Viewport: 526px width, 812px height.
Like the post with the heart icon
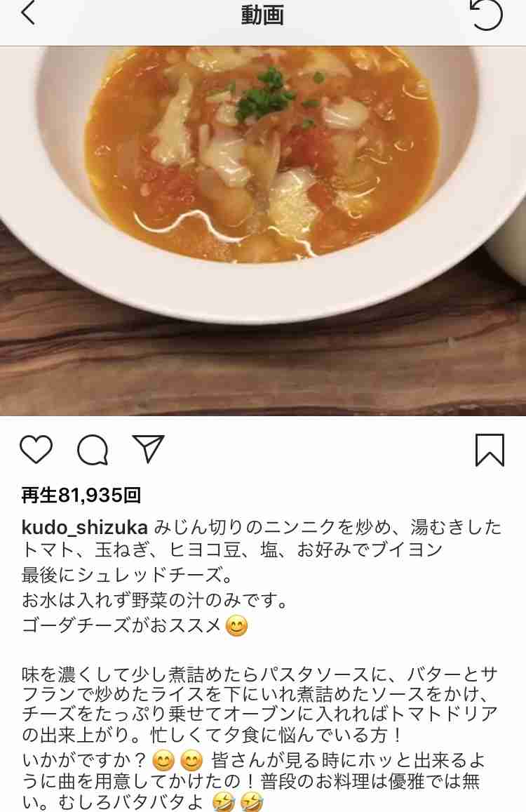point(36,449)
